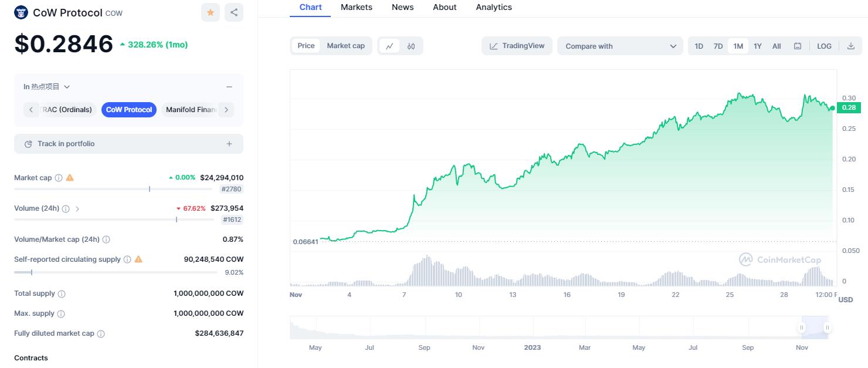Click Total supply info icon

[62, 294]
